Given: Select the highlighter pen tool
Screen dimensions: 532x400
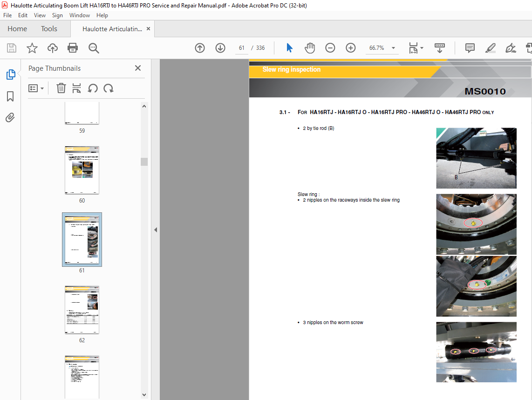Looking at the screenshot, I should pyautogui.click(x=490, y=48).
